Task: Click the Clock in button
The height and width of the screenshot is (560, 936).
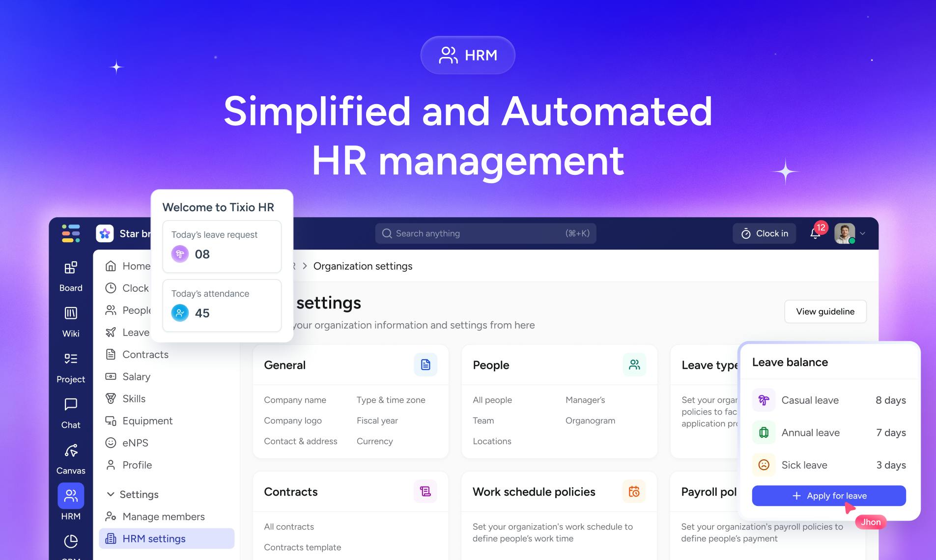Action: tap(765, 234)
